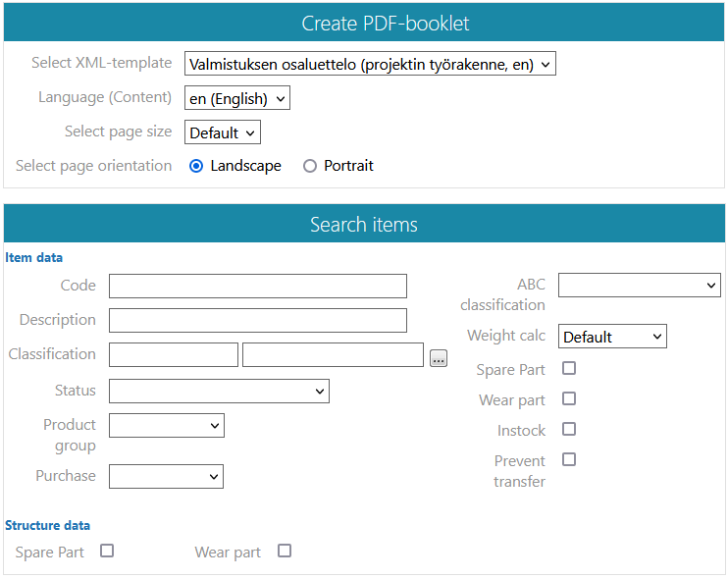Select the Landscape orientation radio button
The image size is (728, 579).
click(196, 166)
